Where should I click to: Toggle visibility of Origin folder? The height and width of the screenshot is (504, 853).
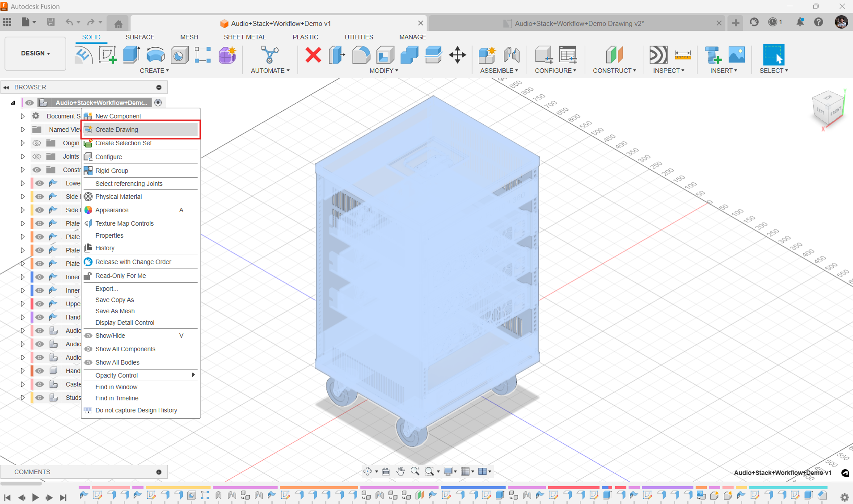tap(37, 143)
